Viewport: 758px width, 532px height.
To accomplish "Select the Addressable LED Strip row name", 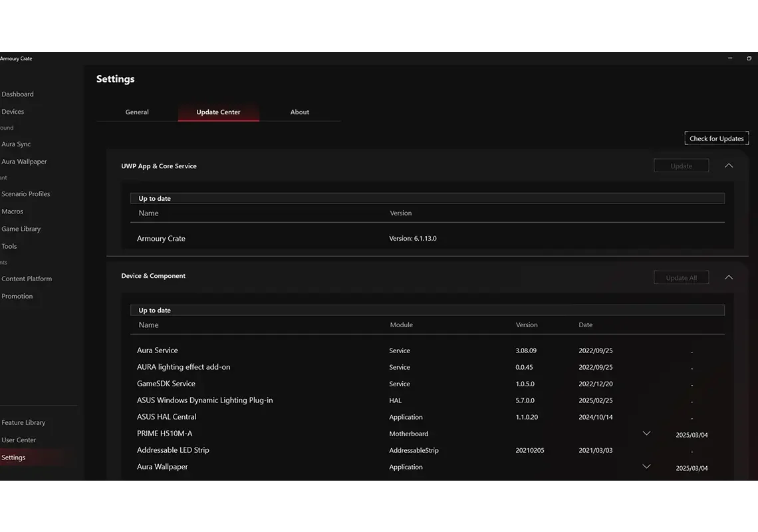I will tap(173, 450).
